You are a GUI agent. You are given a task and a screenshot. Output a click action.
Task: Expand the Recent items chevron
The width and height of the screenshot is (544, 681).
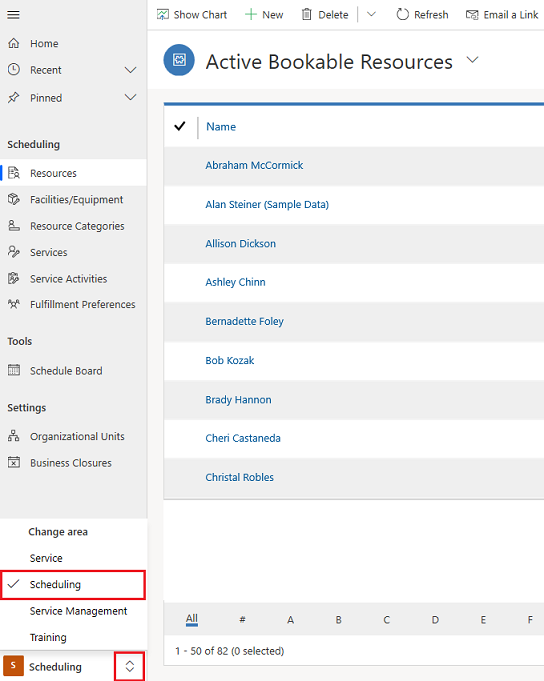(x=130, y=70)
